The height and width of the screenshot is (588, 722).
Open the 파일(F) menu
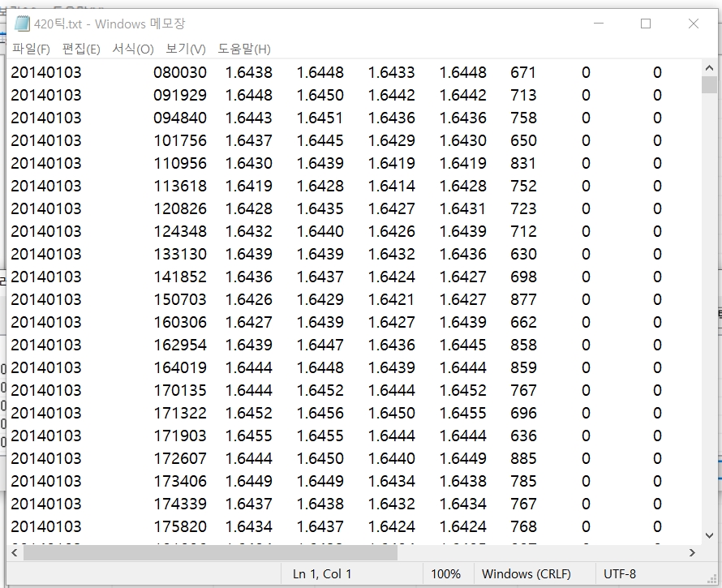point(31,49)
